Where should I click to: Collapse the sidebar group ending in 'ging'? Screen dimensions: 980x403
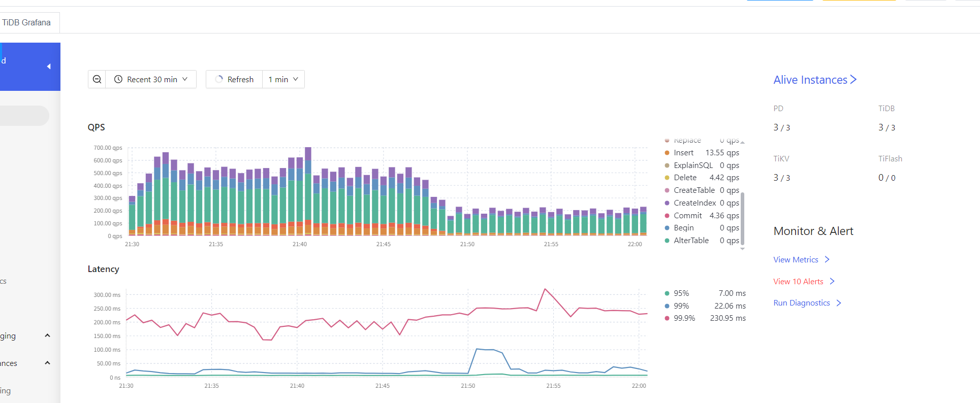47,335
